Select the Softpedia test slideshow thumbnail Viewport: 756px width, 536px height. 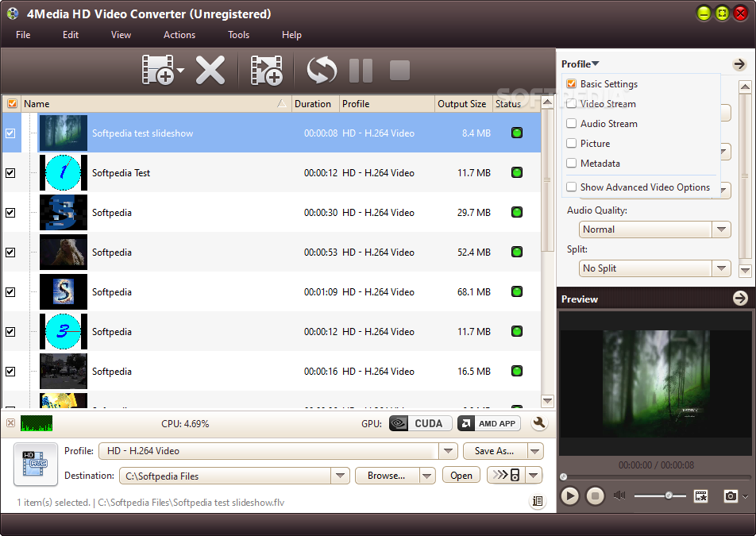[64, 133]
